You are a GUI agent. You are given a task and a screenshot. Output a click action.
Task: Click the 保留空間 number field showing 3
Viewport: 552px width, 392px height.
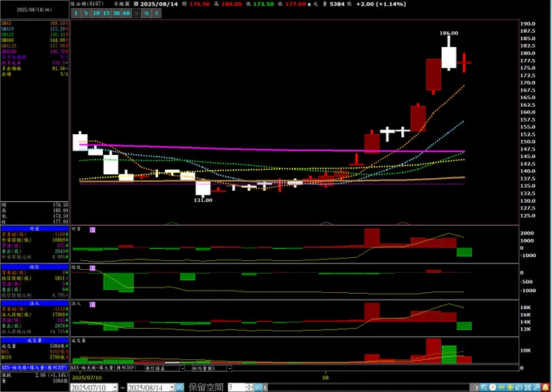[x=236, y=388]
